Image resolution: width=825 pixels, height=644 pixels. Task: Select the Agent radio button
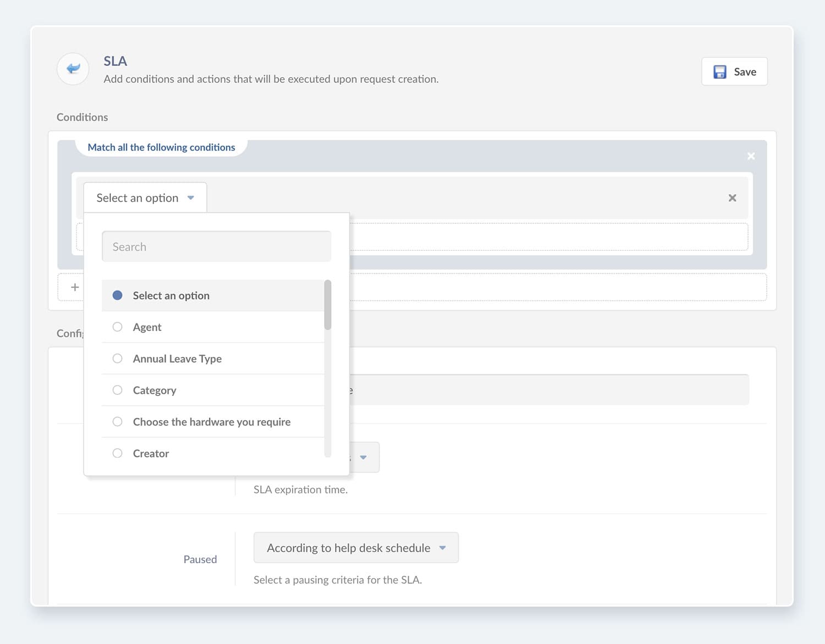[x=117, y=327]
